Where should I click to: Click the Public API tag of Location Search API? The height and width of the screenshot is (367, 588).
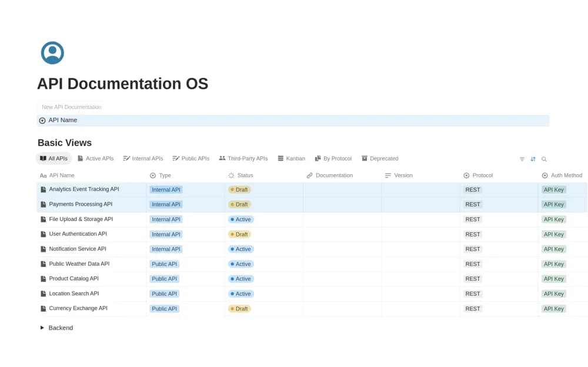[x=164, y=294]
